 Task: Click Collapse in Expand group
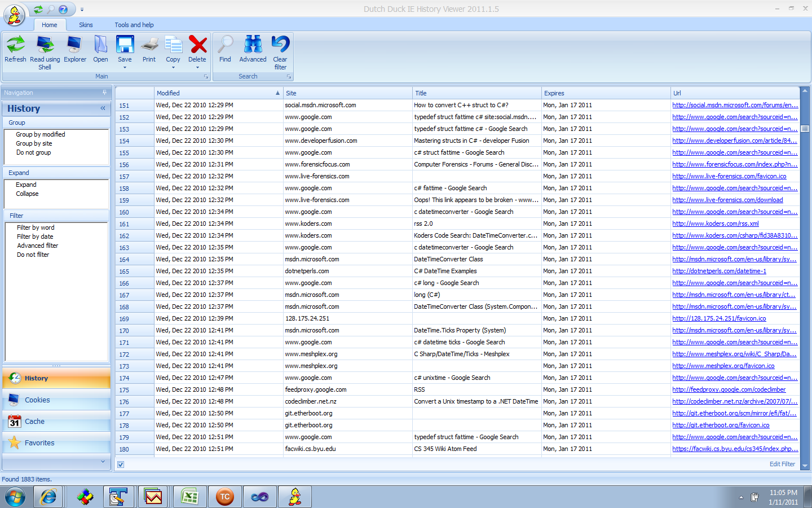tap(27, 194)
